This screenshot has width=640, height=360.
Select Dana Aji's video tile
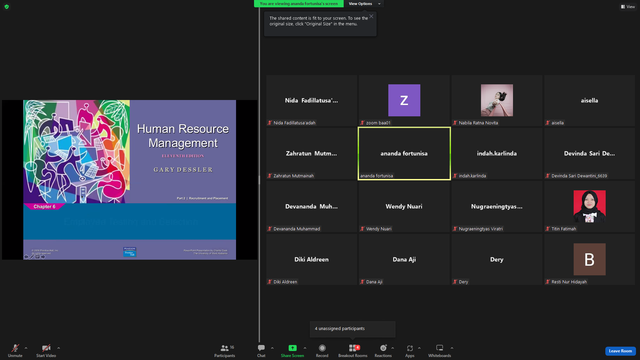404,260
